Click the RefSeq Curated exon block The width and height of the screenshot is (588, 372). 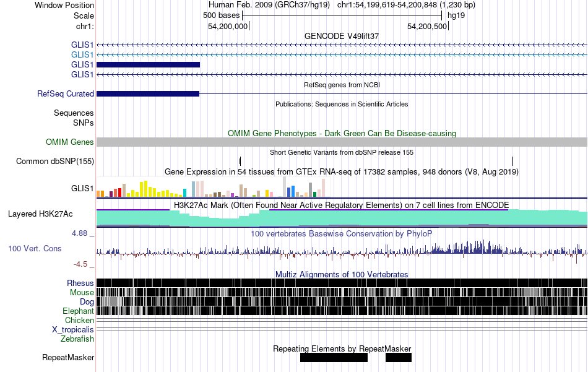[x=148, y=93]
